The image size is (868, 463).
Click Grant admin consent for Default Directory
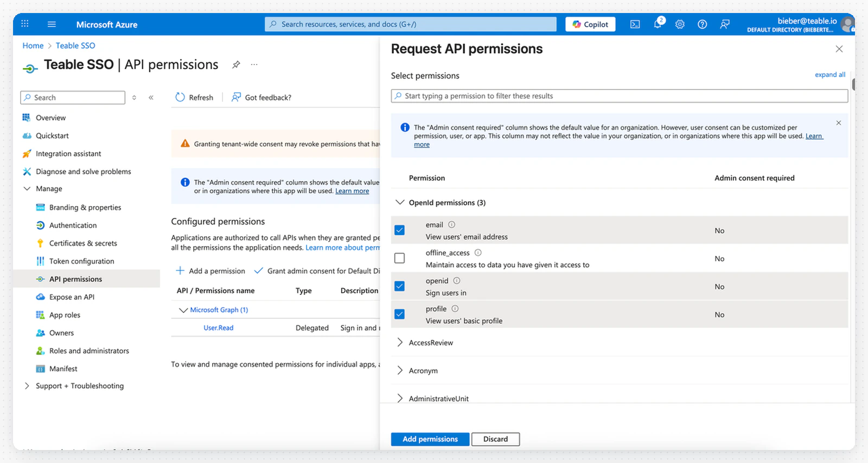tap(317, 271)
